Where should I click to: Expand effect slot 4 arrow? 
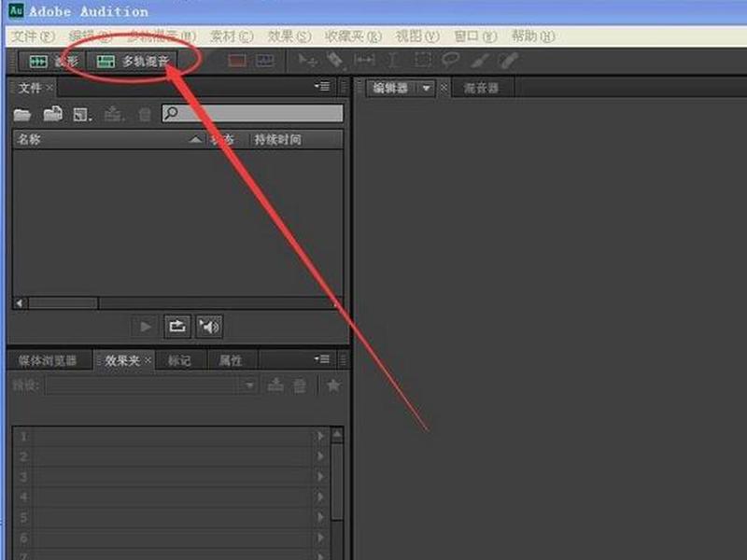click(x=320, y=497)
